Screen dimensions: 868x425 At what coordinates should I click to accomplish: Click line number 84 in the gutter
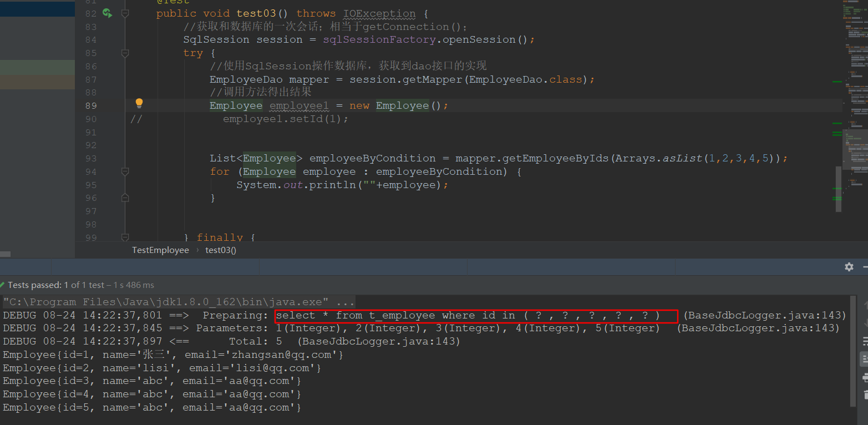[x=90, y=39]
